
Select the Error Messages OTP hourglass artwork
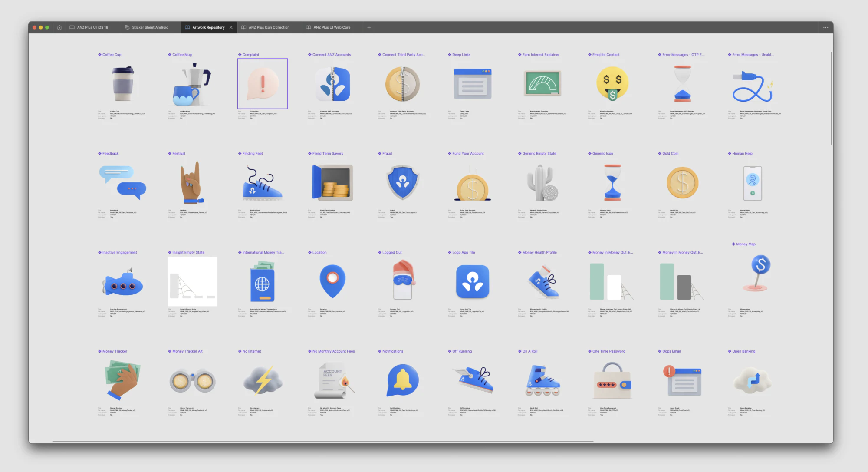coord(683,84)
